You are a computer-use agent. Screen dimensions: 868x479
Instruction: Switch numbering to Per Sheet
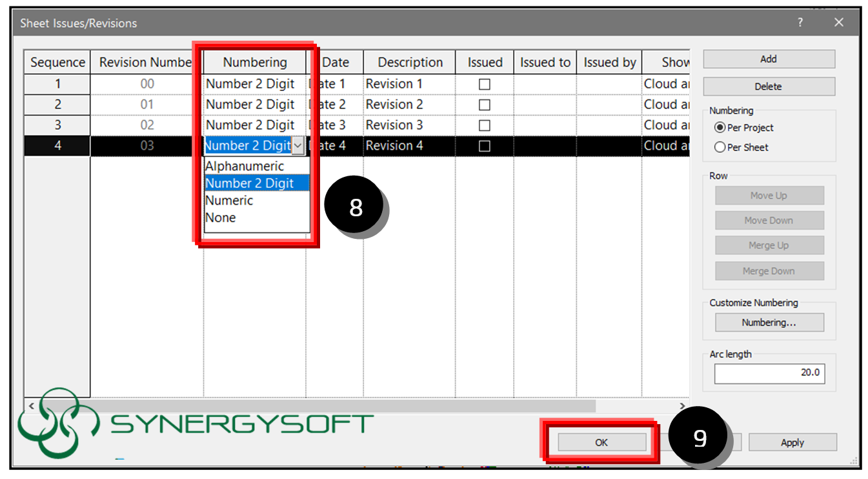coord(720,147)
